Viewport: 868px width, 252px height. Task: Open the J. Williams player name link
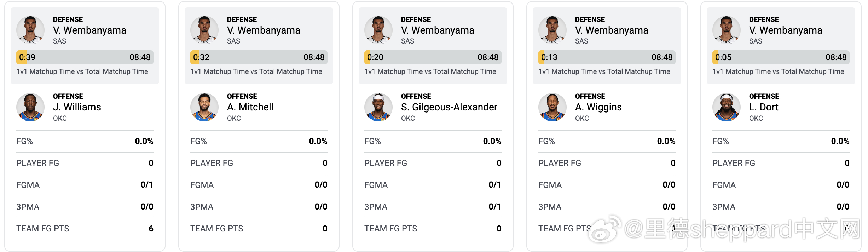coord(77,107)
